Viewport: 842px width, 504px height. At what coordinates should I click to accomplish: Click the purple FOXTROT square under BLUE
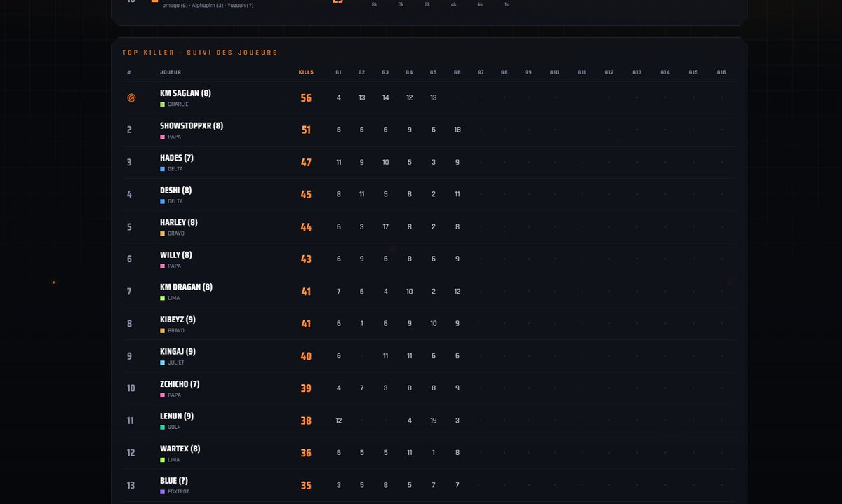tap(162, 492)
